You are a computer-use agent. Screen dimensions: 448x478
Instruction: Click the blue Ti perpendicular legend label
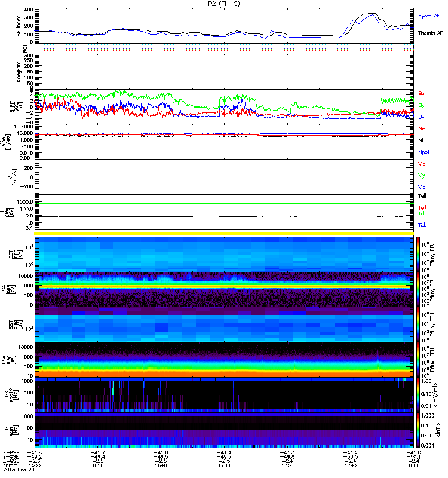(x=422, y=225)
